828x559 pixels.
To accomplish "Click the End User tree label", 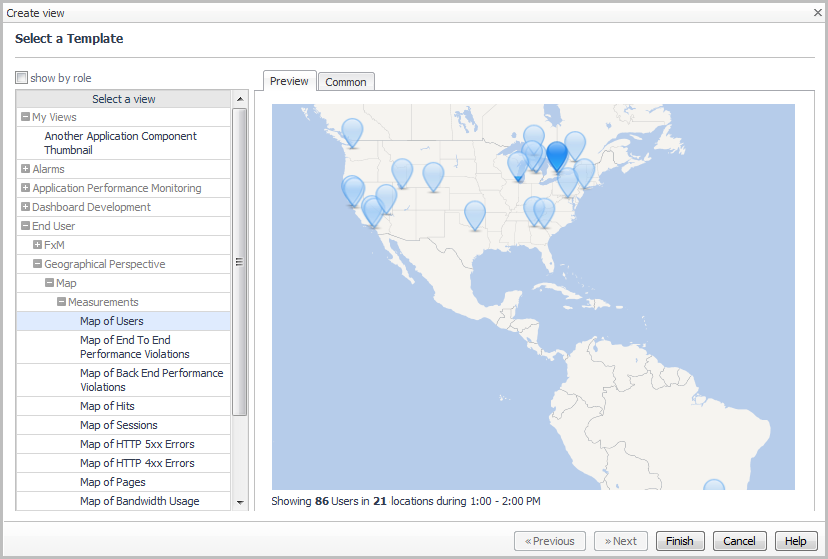I will tap(53, 226).
